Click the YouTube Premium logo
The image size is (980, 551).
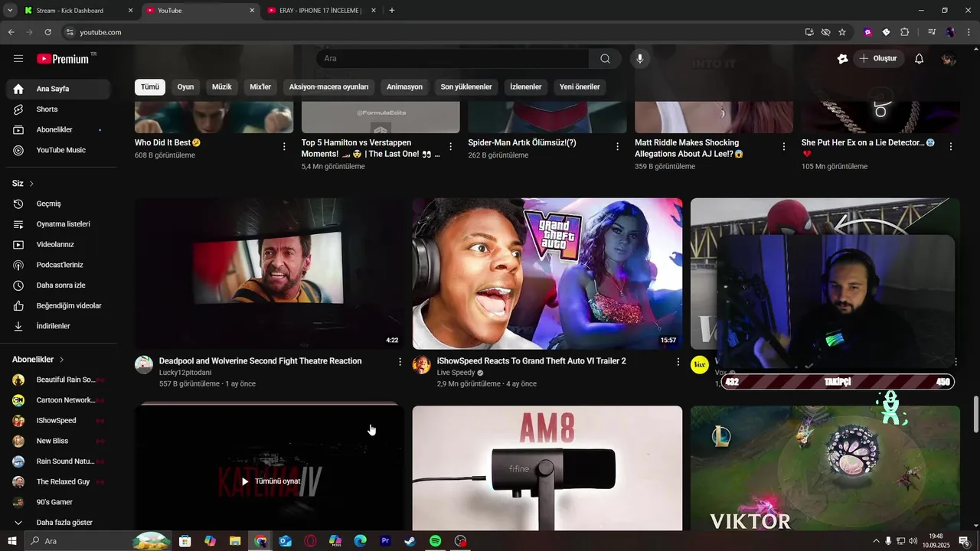point(63,59)
